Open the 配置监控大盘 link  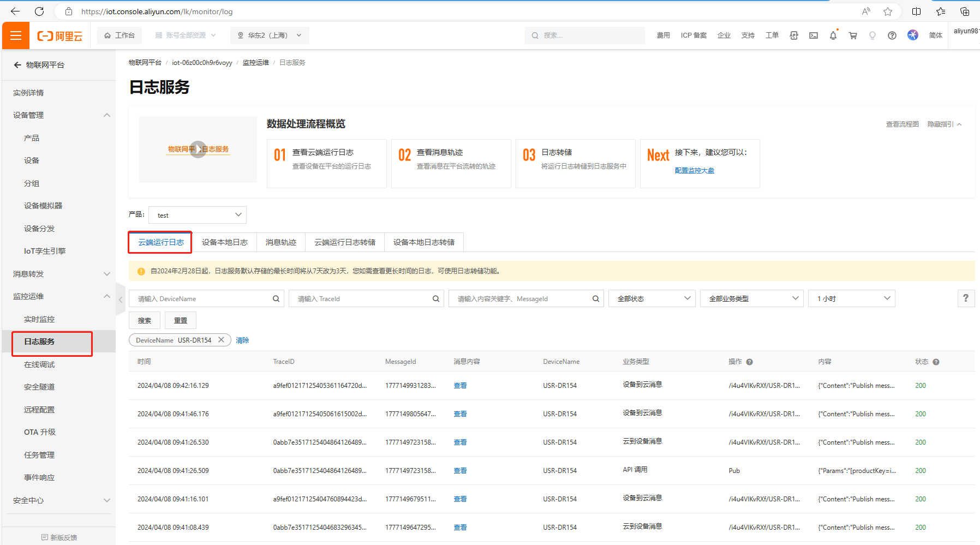click(x=694, y=171)
